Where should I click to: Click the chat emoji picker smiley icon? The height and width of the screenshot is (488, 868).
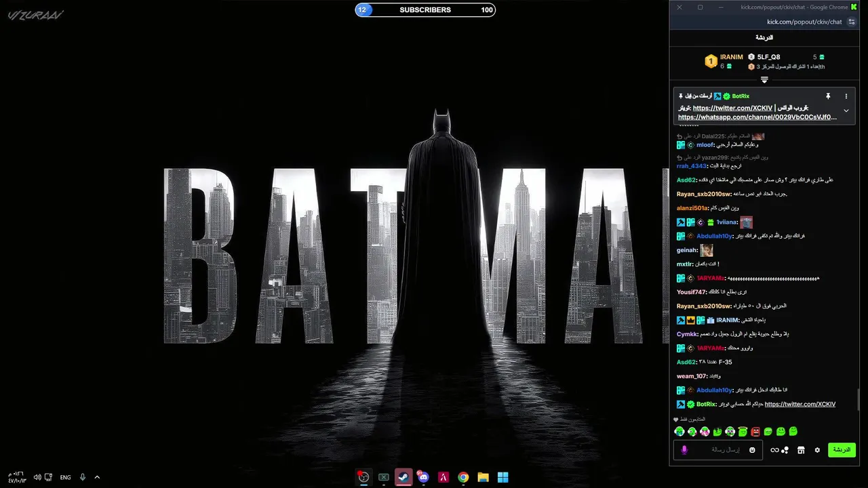(x=752, y=450)
